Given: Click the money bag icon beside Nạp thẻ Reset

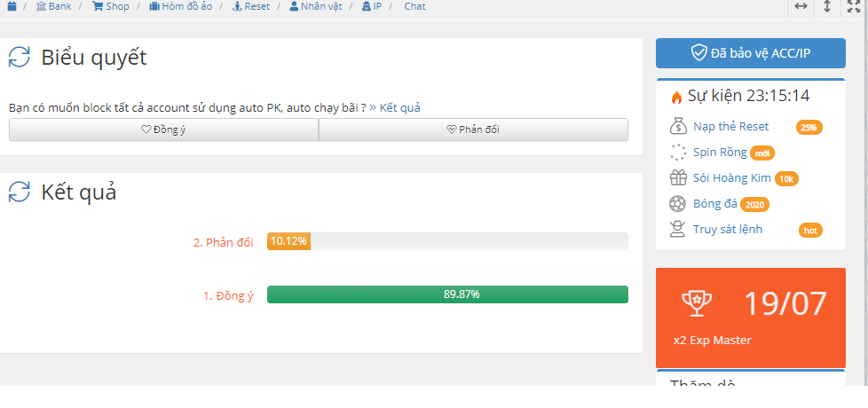Looking at the screenshot, I should tap(678, 127).
